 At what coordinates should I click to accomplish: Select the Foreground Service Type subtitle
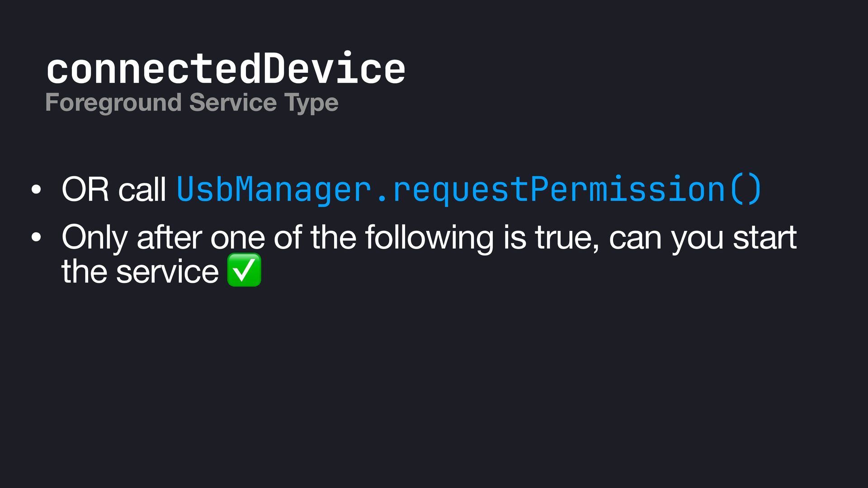point(192,103)
